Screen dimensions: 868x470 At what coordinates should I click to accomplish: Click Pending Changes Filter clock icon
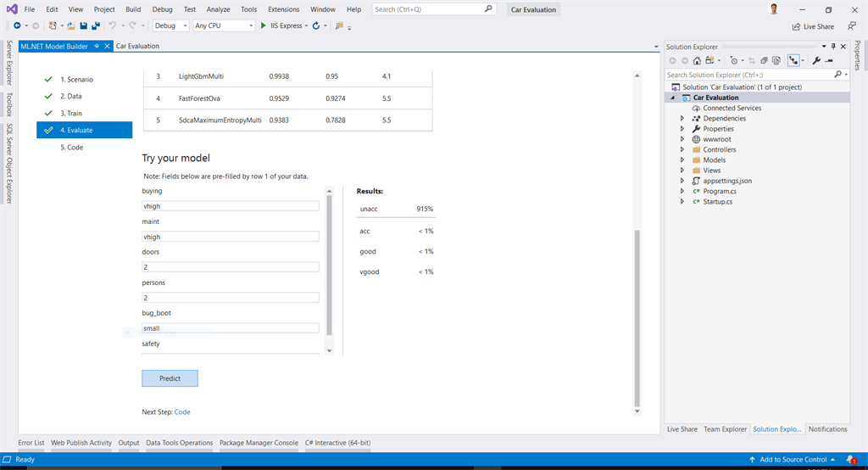(x=734, y=60)
